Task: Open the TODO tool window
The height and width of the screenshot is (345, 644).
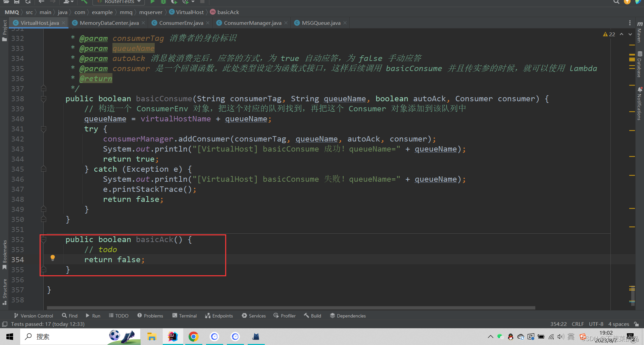Action: [119, 316]
